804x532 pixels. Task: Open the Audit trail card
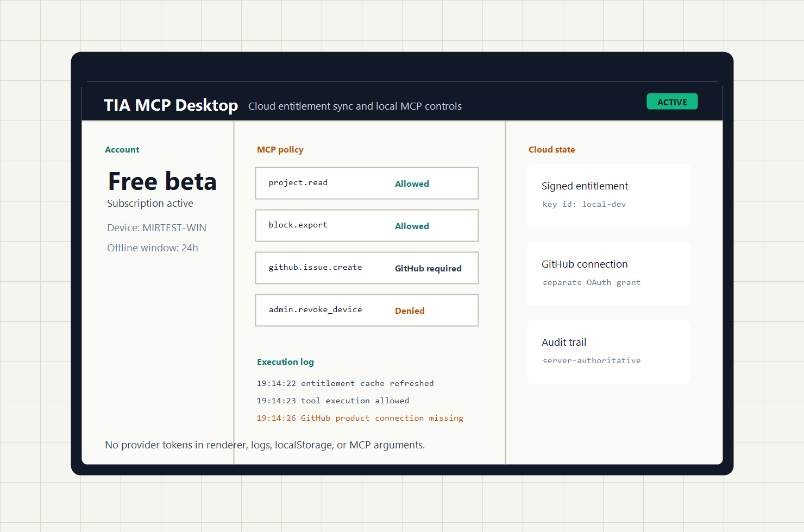click(608, 352)
